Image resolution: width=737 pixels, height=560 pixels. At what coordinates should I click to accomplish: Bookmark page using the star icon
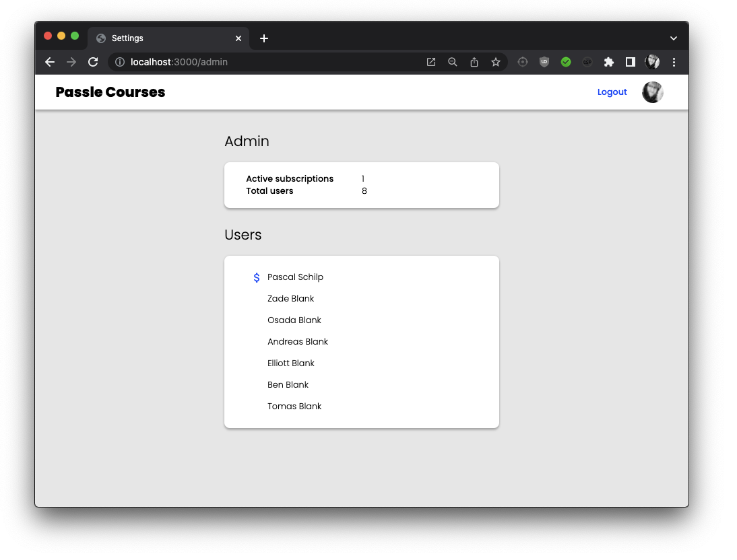(x=496, y=62)
